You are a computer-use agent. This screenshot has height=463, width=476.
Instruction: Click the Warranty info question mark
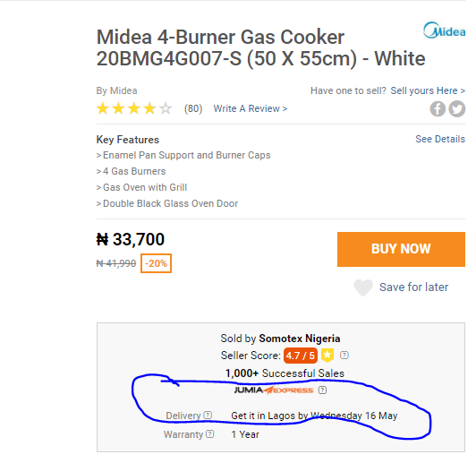(x=210, y=433)
